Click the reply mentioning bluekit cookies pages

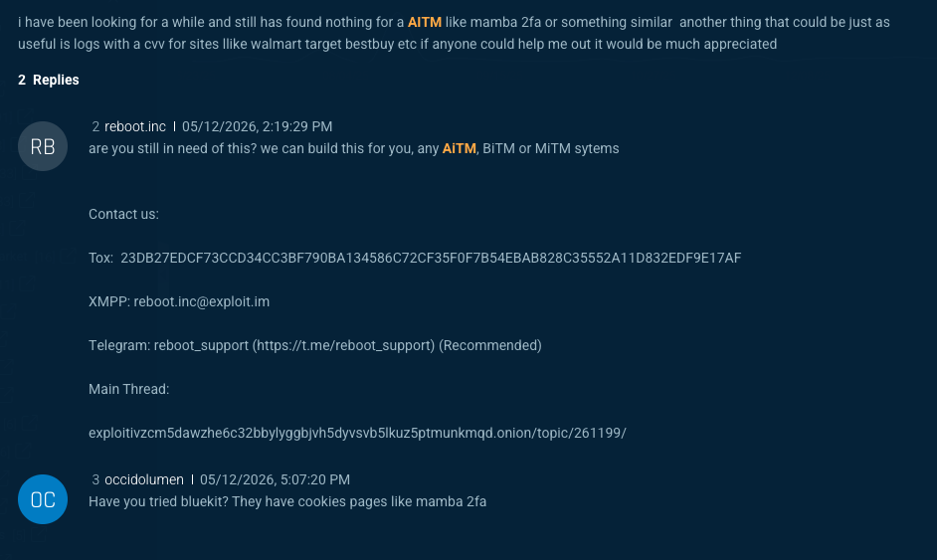[287, 501]
